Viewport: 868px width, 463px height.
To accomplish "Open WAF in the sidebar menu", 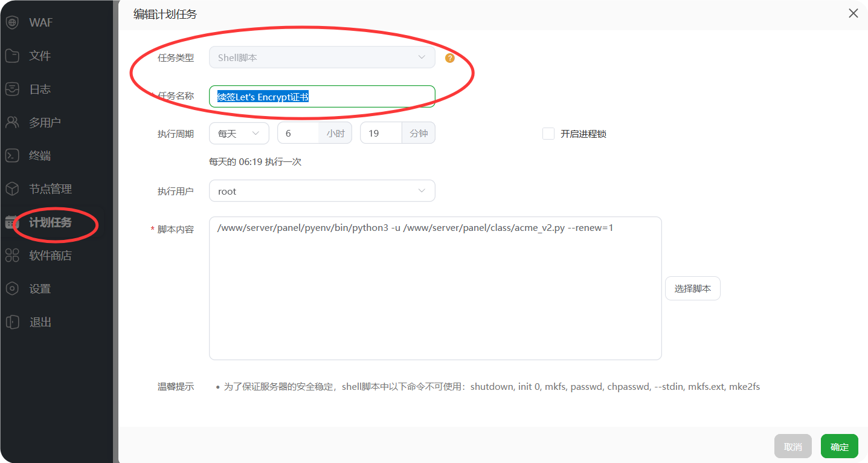I will (x=41, y=22).
